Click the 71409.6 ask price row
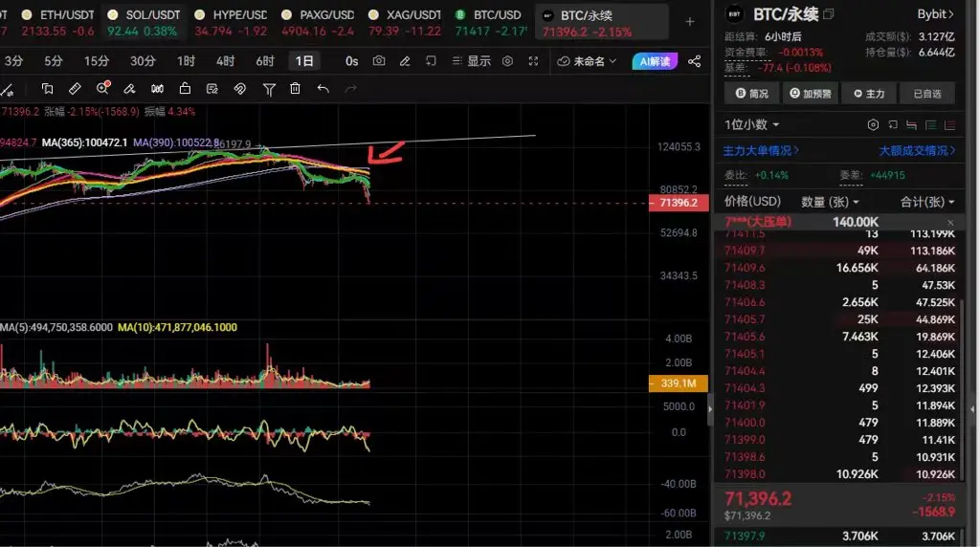 click(838, 267)
